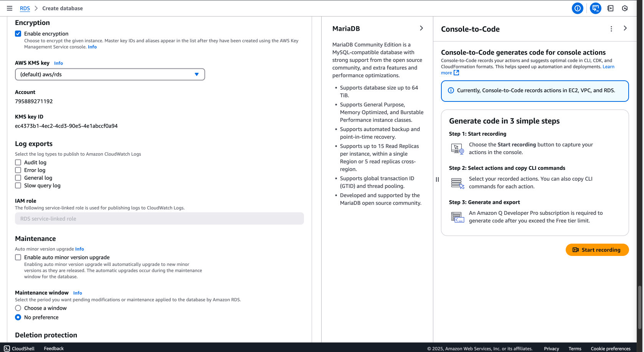Open the AWS KMS key dropdown

coord(110,75)
